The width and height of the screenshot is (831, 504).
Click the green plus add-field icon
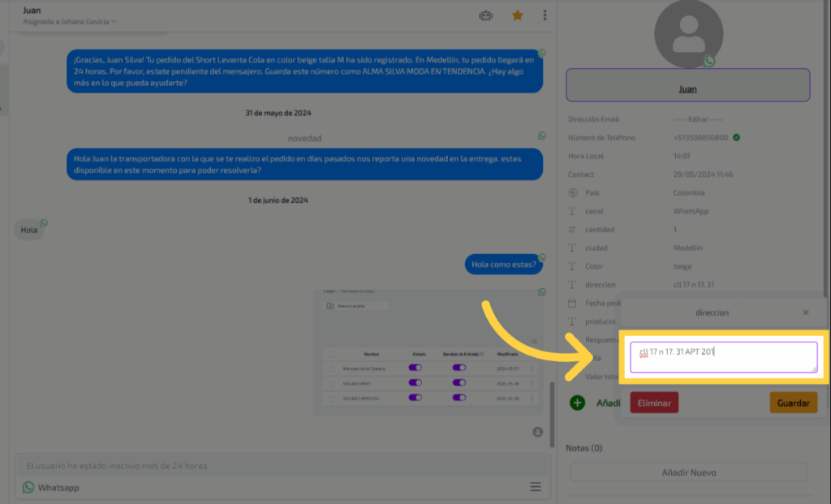click(577, 402)
